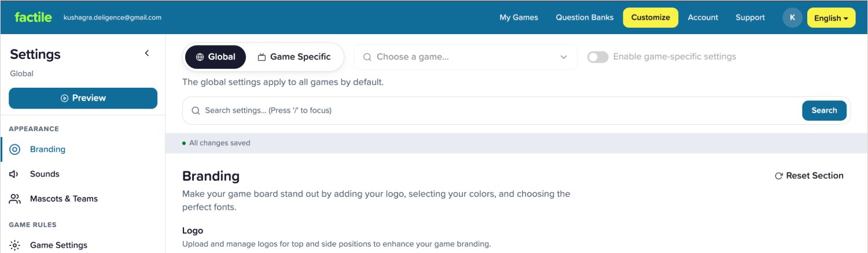Click the blue Search button
The image size is (868, 253).
tap(824, 110)
